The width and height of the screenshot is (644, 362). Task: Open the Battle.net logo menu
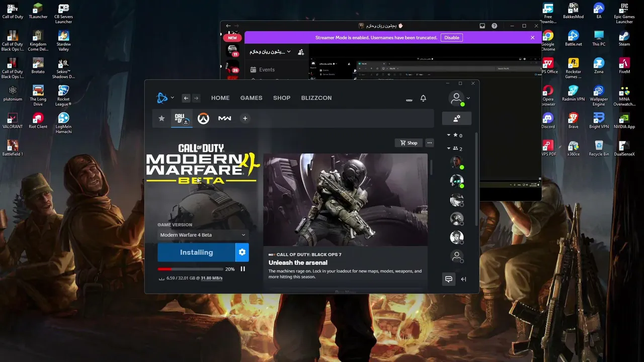[165, 98]
